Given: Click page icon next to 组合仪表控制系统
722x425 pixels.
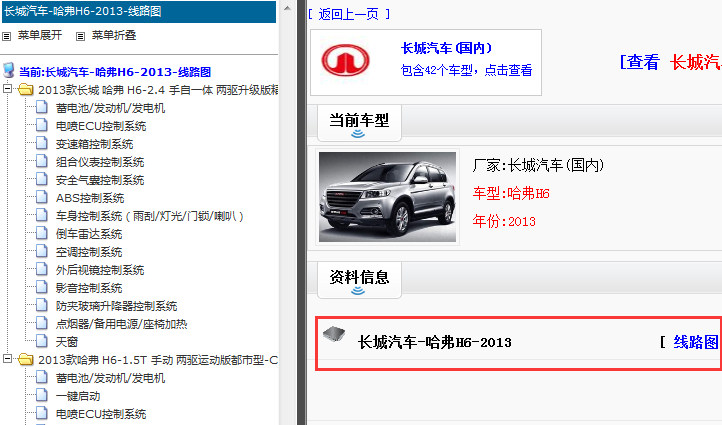Looking at the screenshot, I should tap(42, 161).
